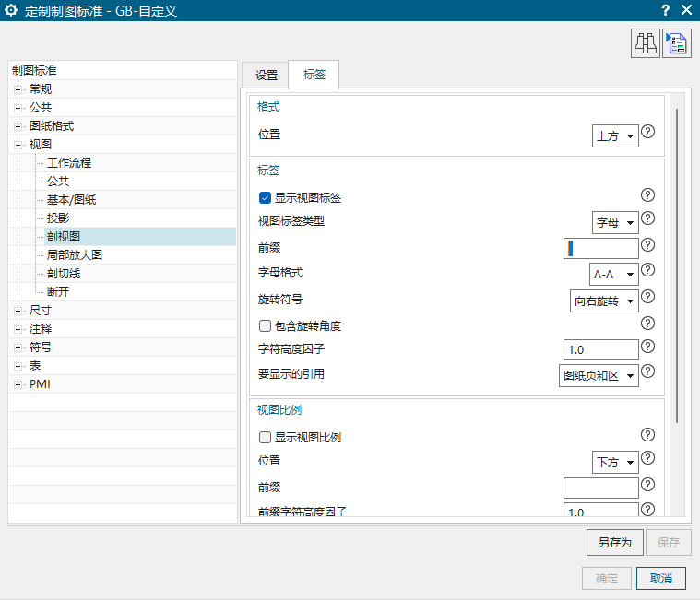Close the 定制制图标准 dialog
The width and height of the screenshot is (700, 600).
pyautogui.click(x=686, y=10)
